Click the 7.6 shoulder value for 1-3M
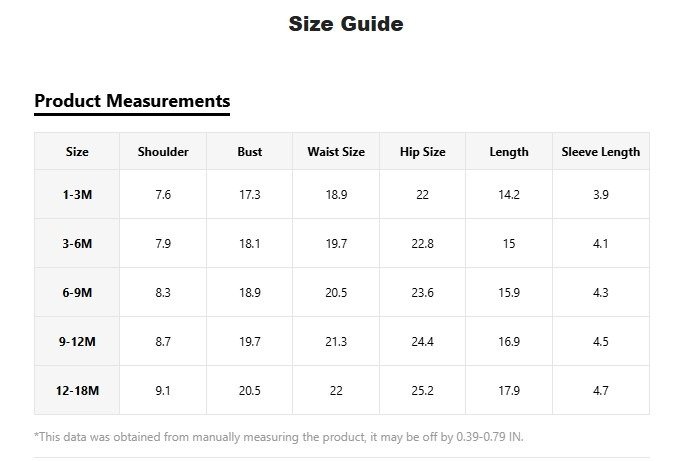The image size is (687, 461). pyautogui.click(x=163, y=195)
